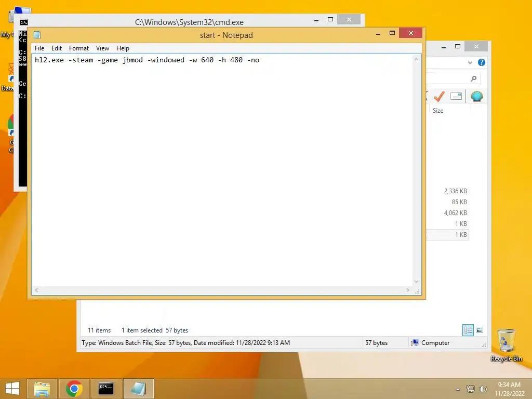Image resolution: width=532 pixels, height=399 pixels.
Task: Click the 11 items status text
Action: 99,330
